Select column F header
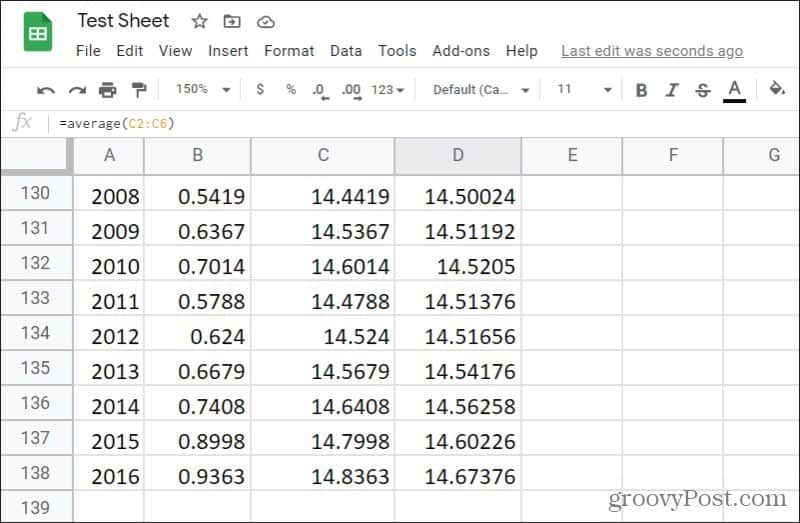800x523 pixels. [673, 155]
